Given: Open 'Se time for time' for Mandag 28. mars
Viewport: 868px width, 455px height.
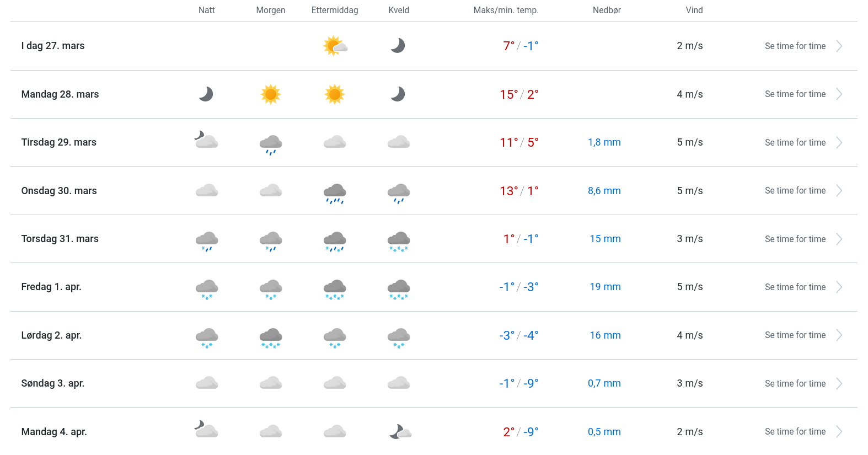Looking at the screenshot, I should pos(795,94).
